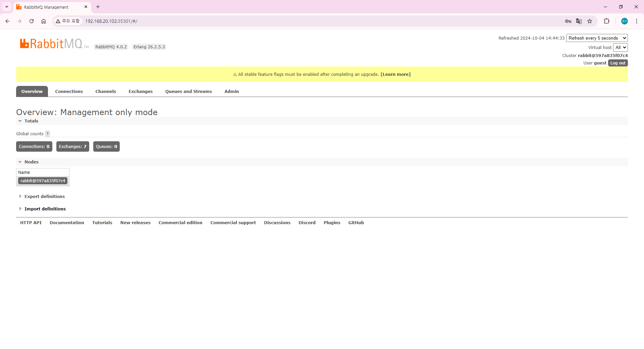The height and width of the screenshot is (349, 644).
Task: Go to the Admin tab
Action: [231, 91]
